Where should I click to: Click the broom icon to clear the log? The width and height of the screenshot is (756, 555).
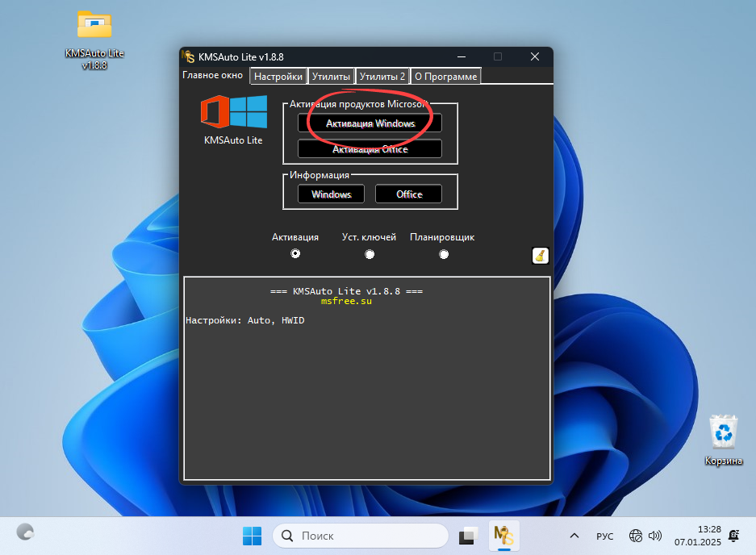tap(540, 256)
